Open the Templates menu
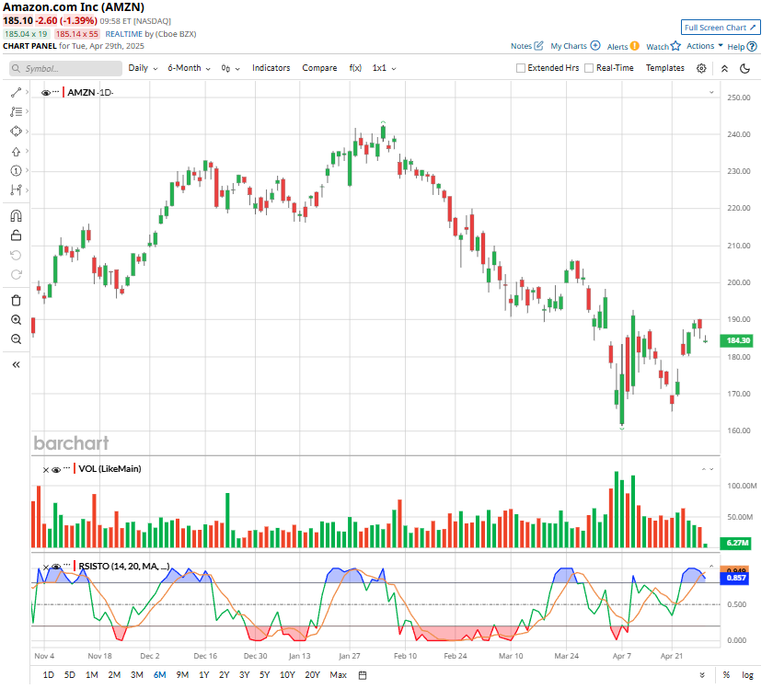This screenshot has width=773, height=700. pyautogui.click(x=665, y=68)
